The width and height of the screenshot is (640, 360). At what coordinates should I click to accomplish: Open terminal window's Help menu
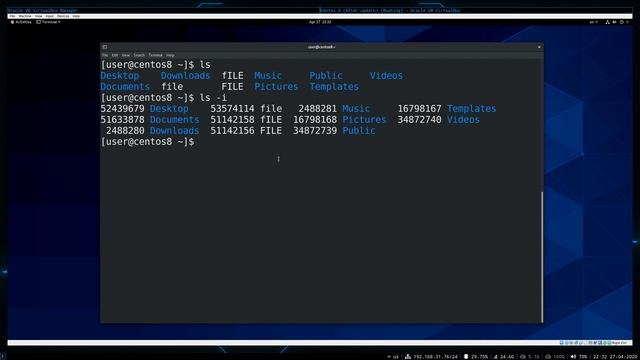pos(170,55)
